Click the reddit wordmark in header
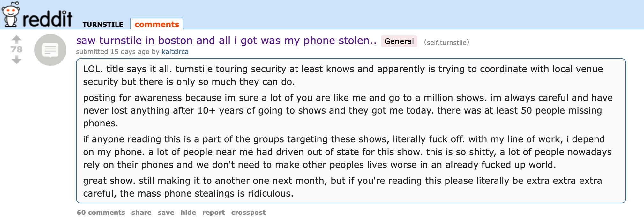 (47, 19)
